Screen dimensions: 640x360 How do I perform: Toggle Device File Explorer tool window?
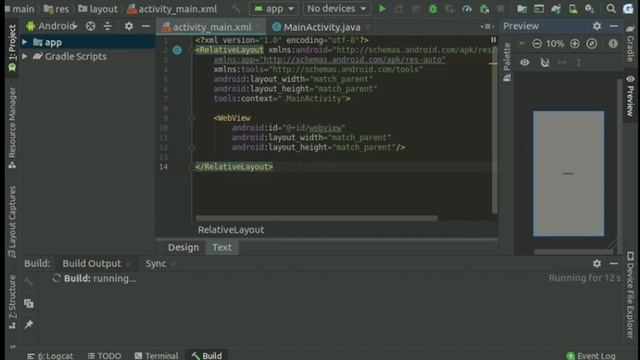coord(630,295)
